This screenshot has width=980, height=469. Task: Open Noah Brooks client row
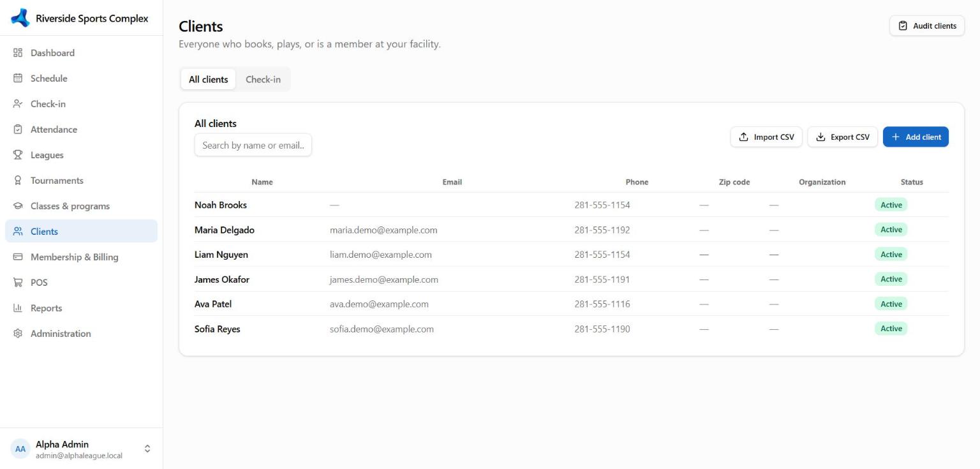(572, 205)
